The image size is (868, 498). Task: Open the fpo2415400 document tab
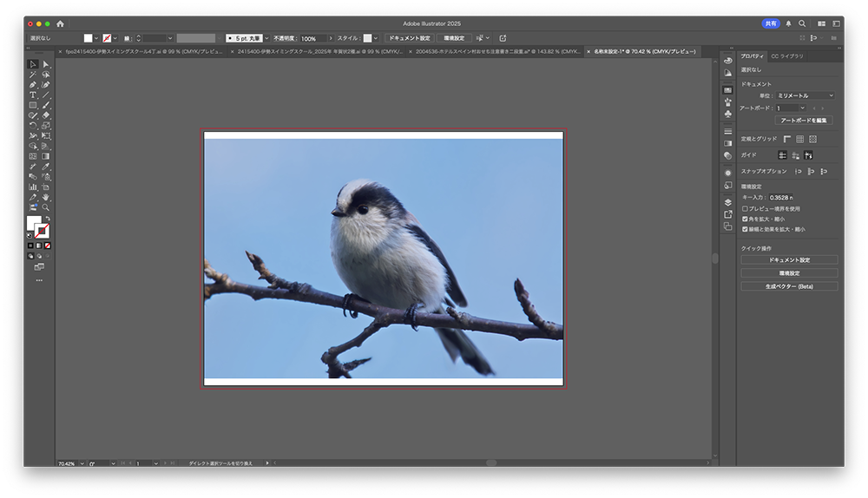(143, 51)
